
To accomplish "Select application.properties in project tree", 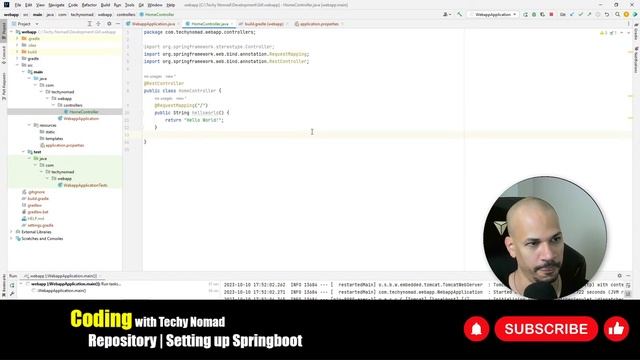I will point(64,145).
